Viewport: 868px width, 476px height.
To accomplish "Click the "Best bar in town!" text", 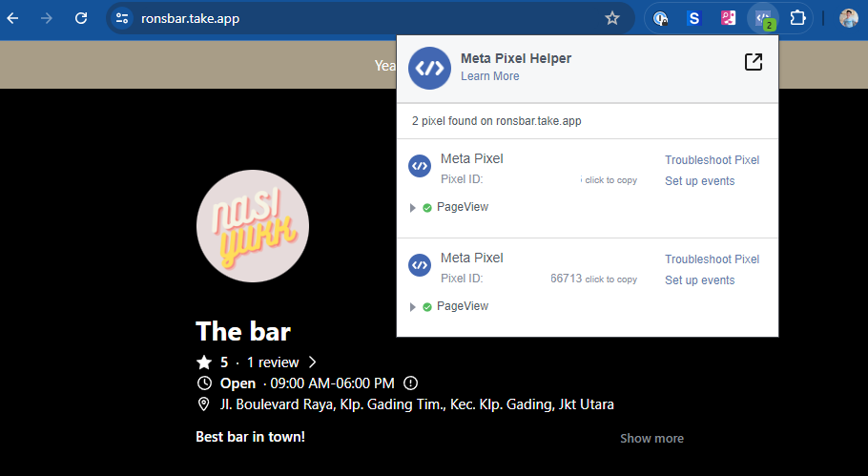I will tap(250, 437).
